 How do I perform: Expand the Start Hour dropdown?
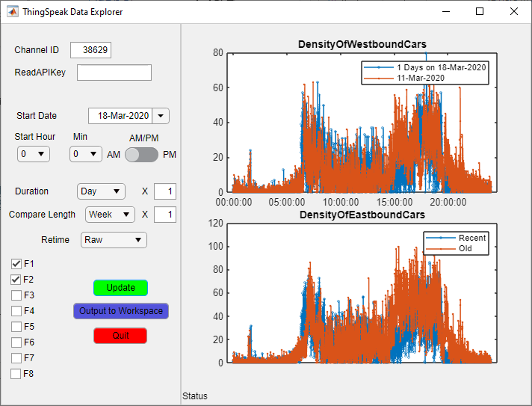pyautogui.click(x=34, y=154)
